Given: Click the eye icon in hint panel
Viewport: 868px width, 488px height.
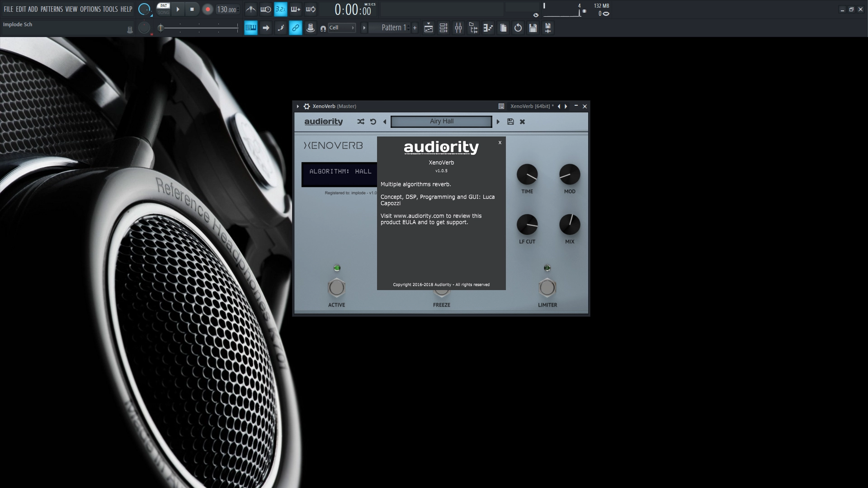Looking at the screenshot, I should coord(536,15).
